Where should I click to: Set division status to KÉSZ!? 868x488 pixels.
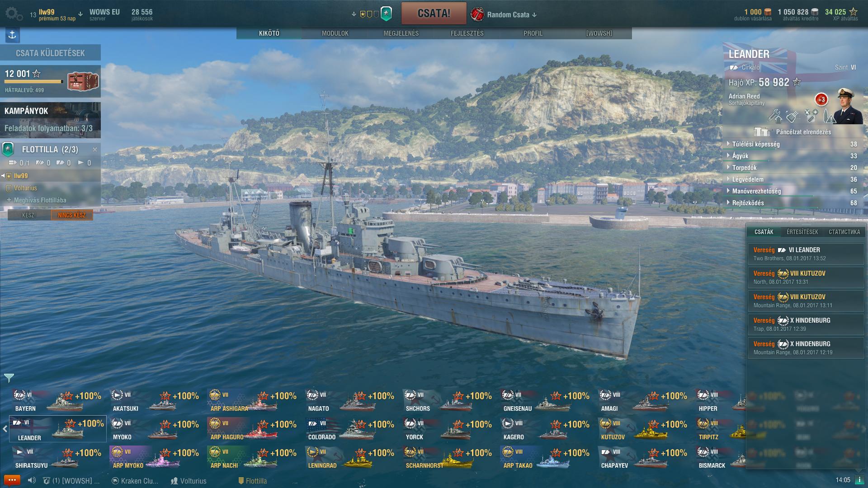coord(29,215)
